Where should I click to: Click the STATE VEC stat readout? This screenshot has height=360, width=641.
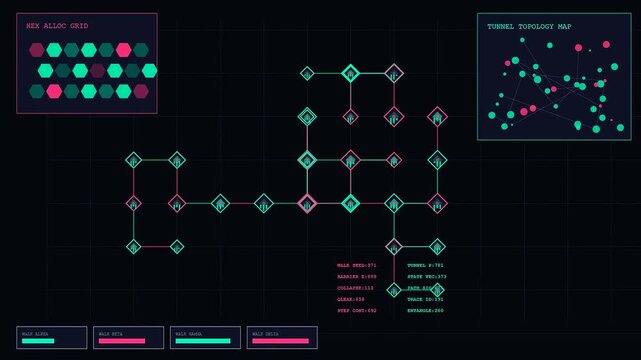click(427, 277)
